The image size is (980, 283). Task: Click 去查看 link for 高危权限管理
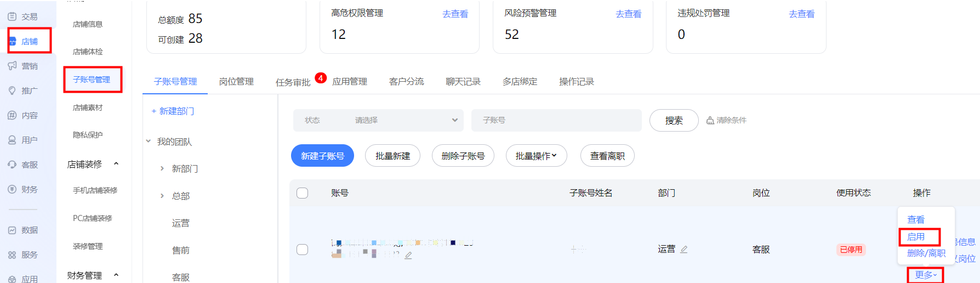point(455,14)
